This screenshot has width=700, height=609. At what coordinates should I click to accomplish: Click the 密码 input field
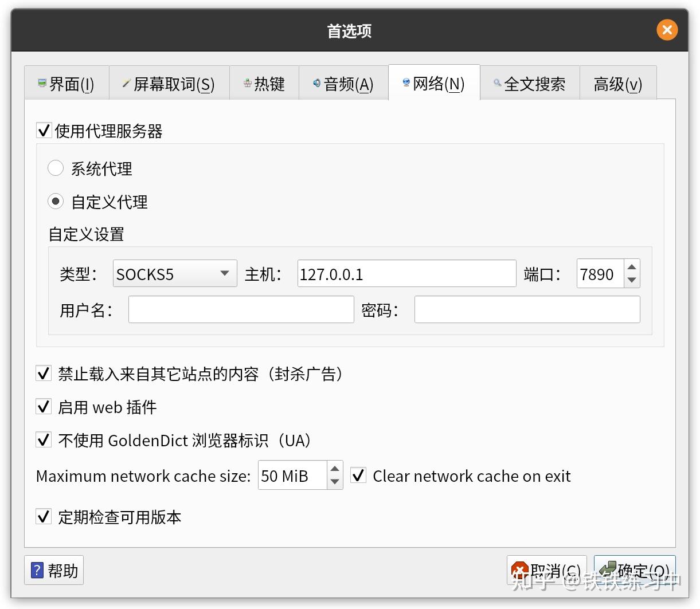527,309
